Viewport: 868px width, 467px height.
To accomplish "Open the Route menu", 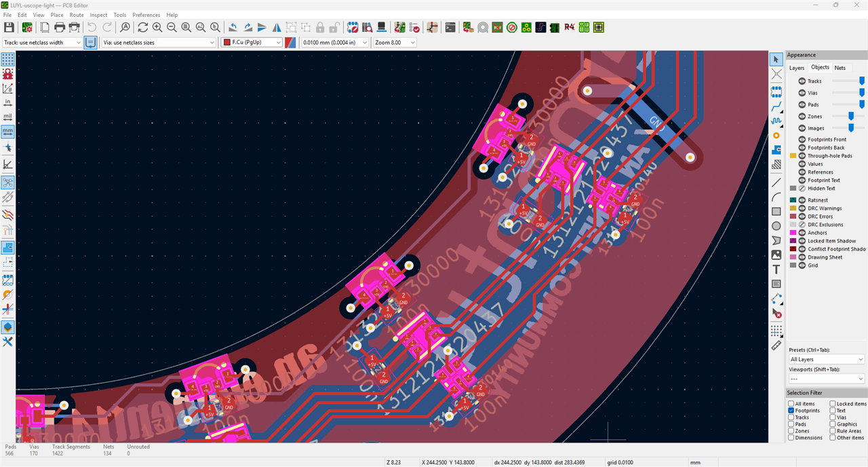I will tap(77, 15).
